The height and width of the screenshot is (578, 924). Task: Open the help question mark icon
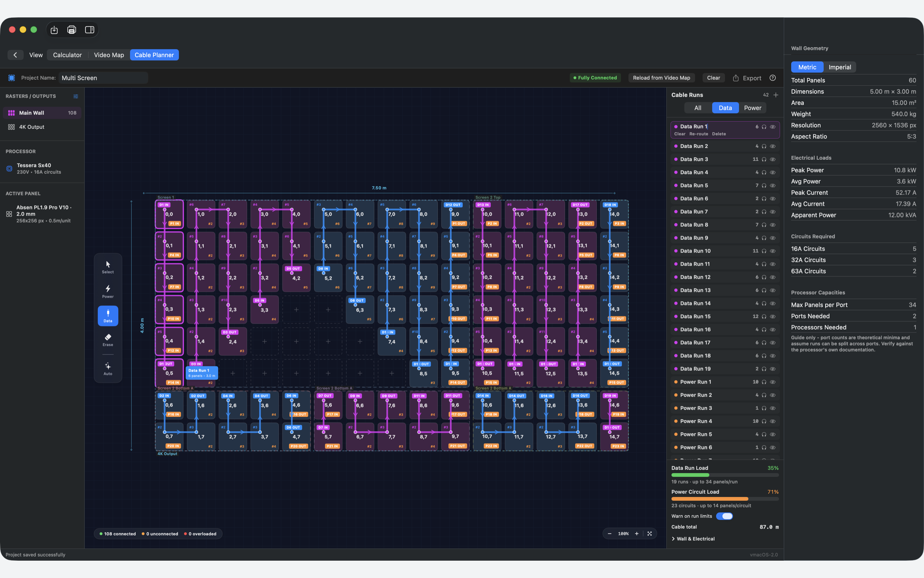point(773,78)
